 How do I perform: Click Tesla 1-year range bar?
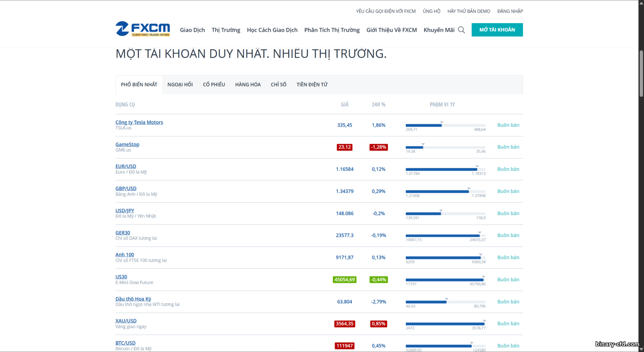[446, 125]
